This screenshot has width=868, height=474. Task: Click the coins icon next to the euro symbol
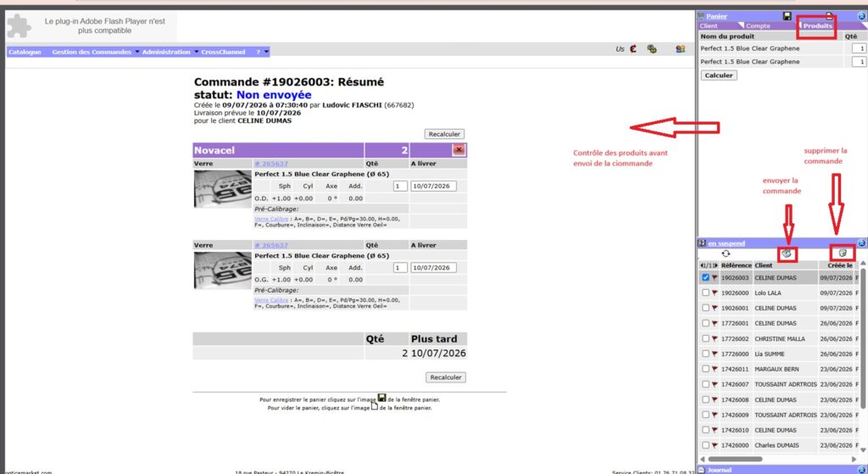pos(652,48)
